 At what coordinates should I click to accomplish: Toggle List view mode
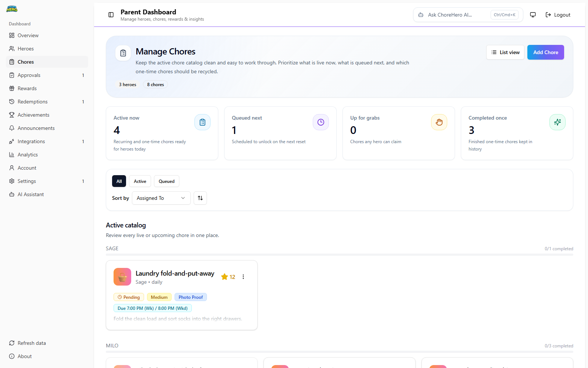click(x=505, y=52)
